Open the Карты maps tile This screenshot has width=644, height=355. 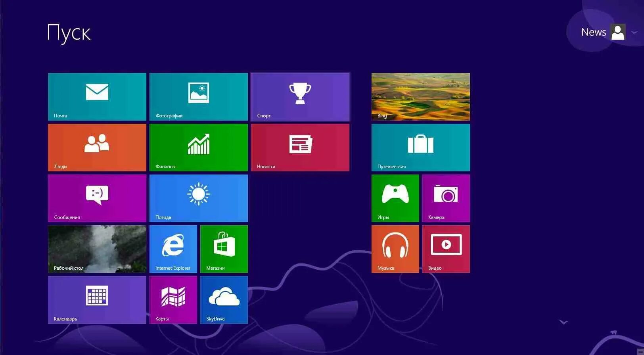[173, 300]
